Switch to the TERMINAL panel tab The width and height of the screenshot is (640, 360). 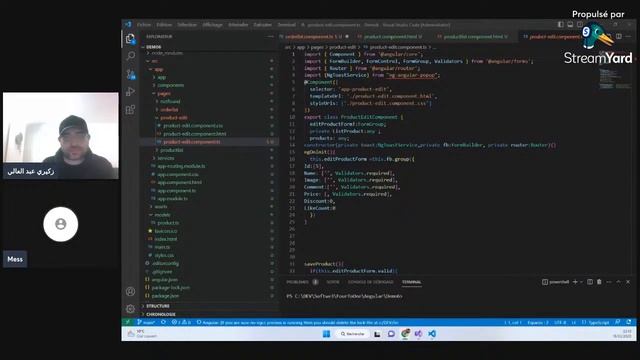point(411,282)
